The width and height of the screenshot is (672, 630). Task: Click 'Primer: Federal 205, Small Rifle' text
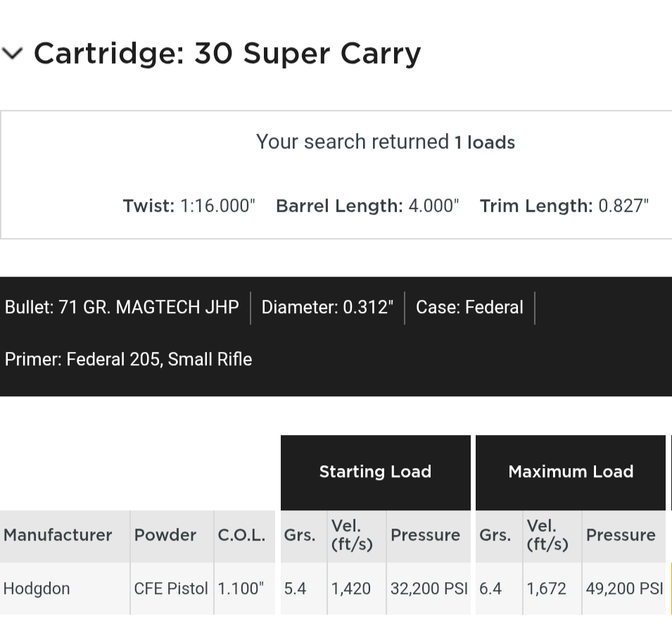[x=128, y=360]
